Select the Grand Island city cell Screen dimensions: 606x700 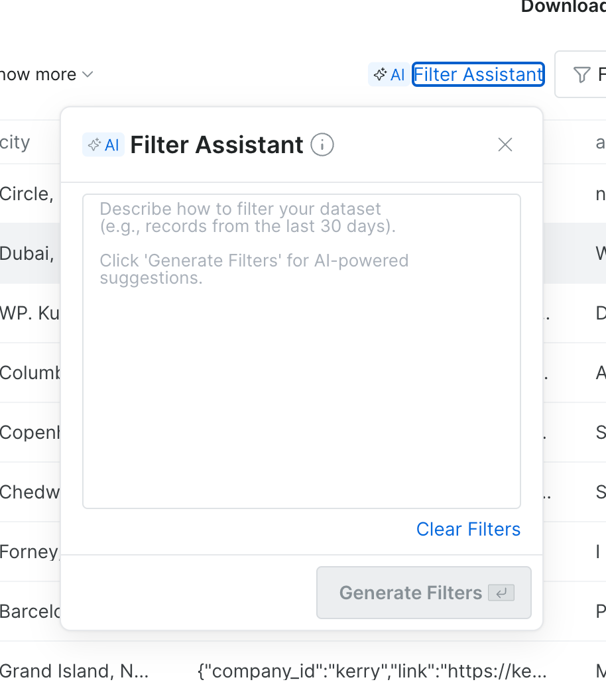pos(74,671)
